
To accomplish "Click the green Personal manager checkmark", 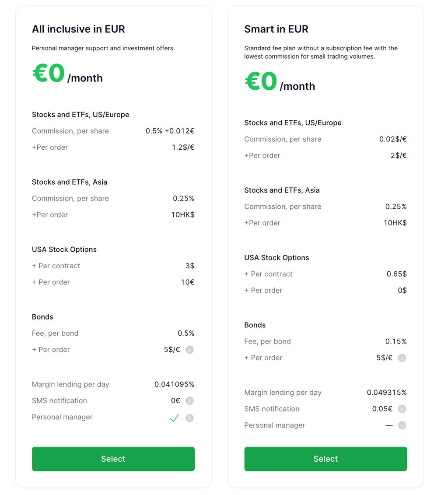I will (174, 418).
